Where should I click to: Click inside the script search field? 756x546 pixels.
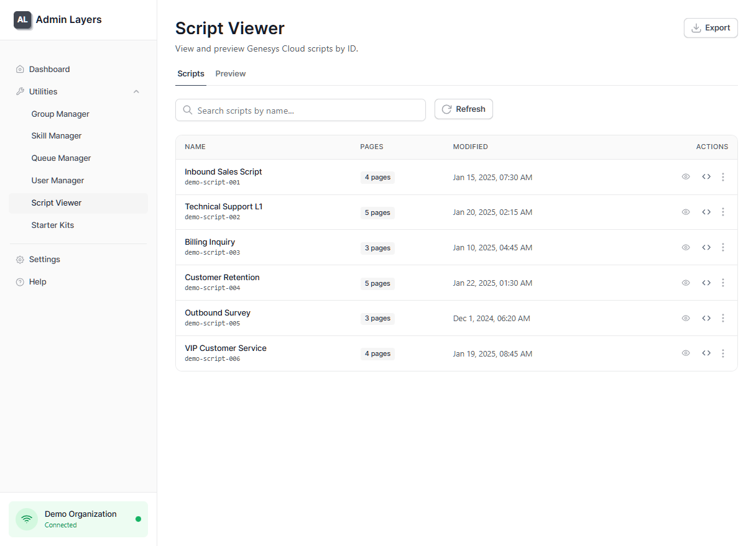300,110
